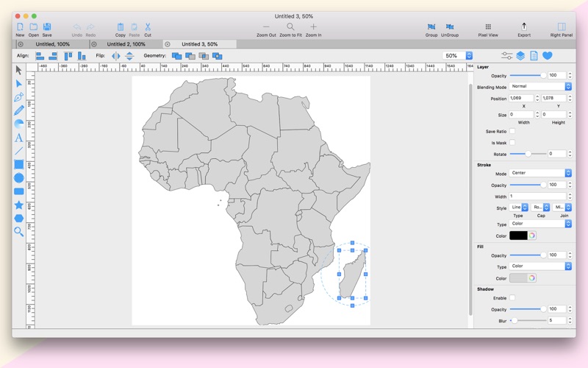This screenshot has height=368, width=588.
Task: Click the Save button
Action: [x=47, y=28]
